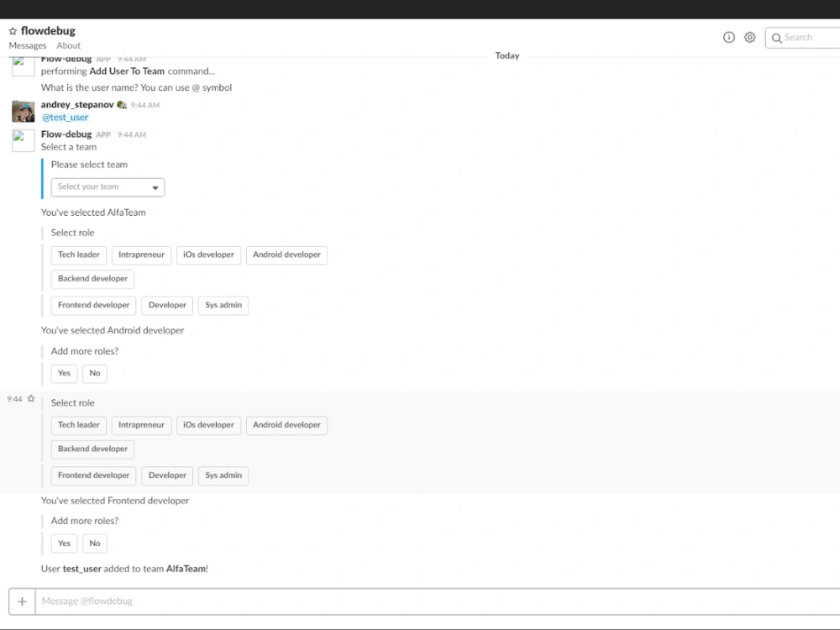Image resolution: width=840 pixels, height=630 pixels.
Task: Pick Frontend developer in second Select role
Action: (x=94, y=475)
